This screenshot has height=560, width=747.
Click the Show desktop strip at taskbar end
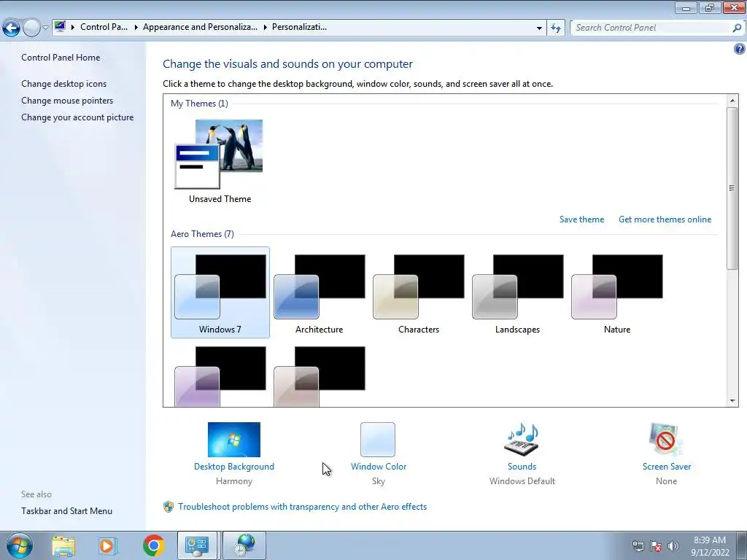(741, 546)
